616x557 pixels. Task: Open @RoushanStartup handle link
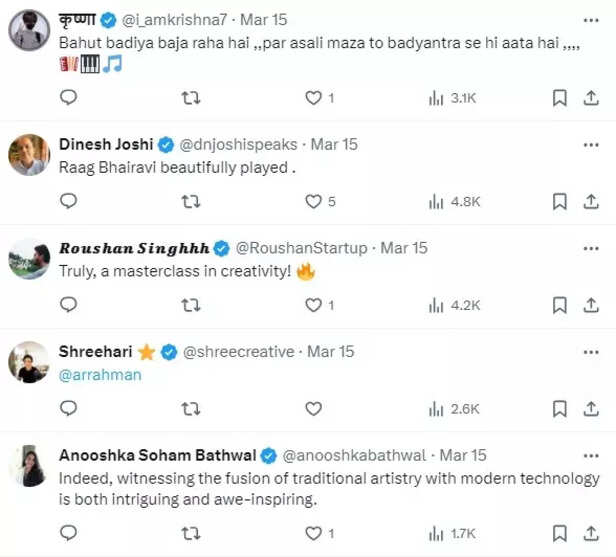pyautogui.click(x=301, y=247)
